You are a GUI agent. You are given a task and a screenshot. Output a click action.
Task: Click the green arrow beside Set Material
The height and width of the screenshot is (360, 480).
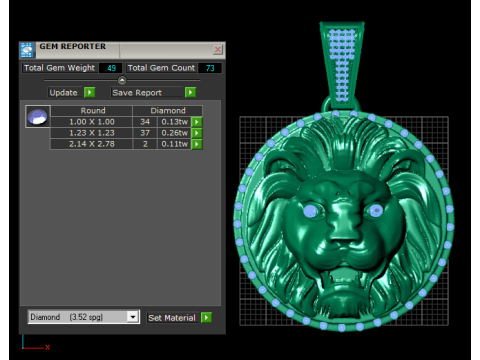click(206, 318)
